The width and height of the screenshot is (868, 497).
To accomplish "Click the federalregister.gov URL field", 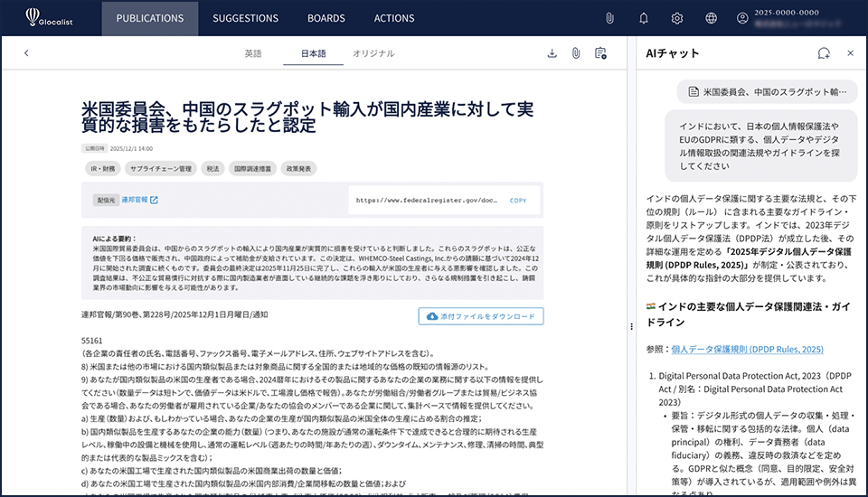I will pyautogui.click(x=427, y=201).
